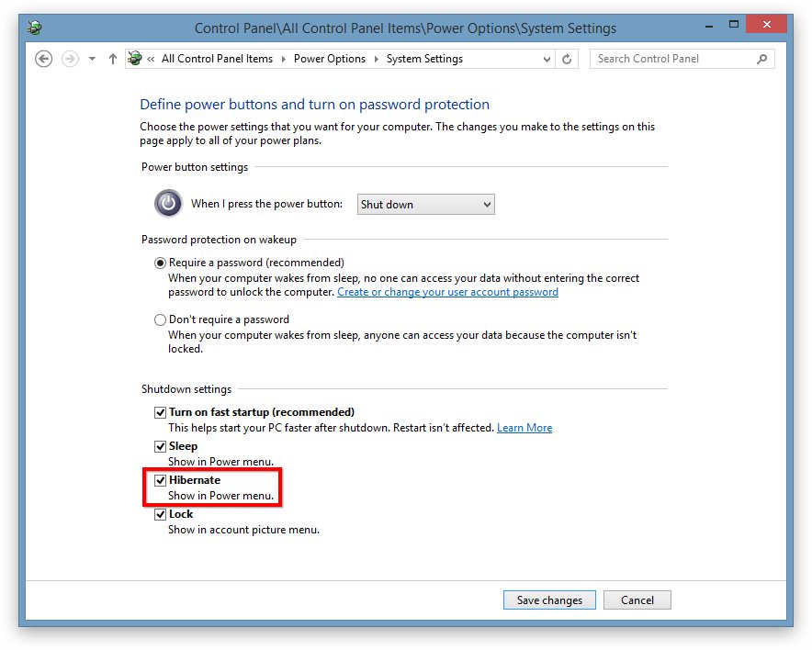Image resolution: width=812 pixels, height=650 pixels.
Task: Go up one level with Up arrow
Action: pos(113,59)
